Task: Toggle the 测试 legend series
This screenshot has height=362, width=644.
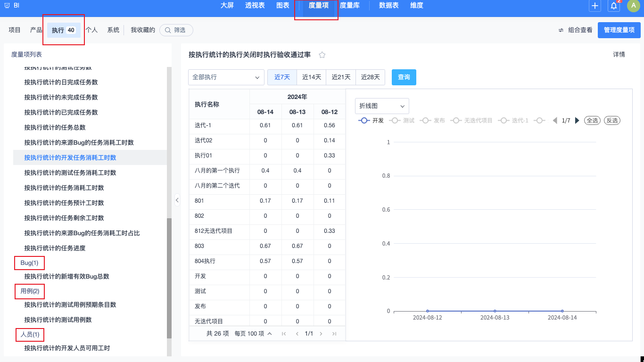Action: click(x=402, y=121)
